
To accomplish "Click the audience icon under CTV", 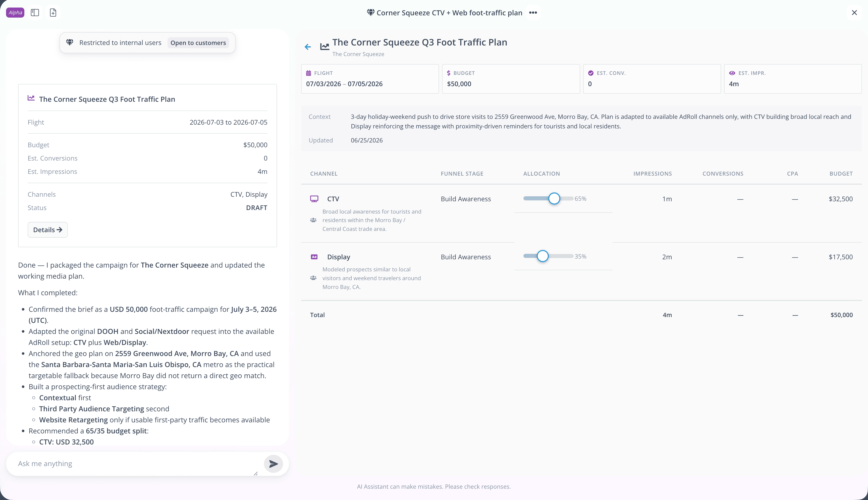I will pyautogui.click(x=313, y=220).
